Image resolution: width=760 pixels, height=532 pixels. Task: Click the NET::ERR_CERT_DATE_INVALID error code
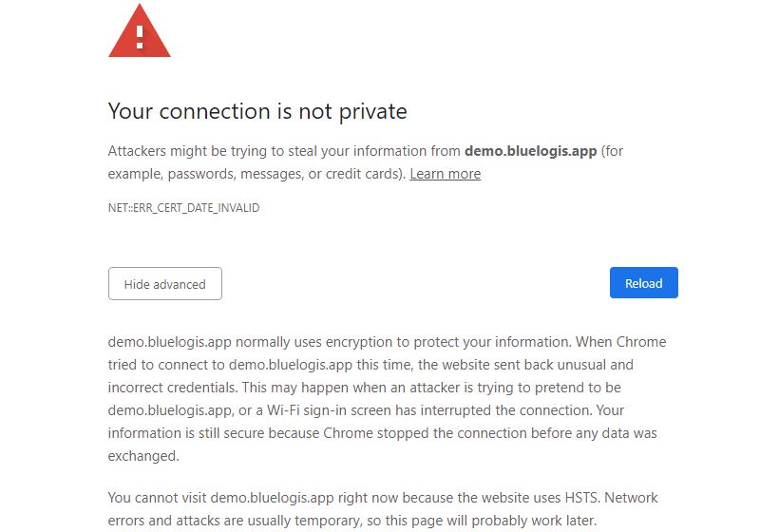click(183, 208)
